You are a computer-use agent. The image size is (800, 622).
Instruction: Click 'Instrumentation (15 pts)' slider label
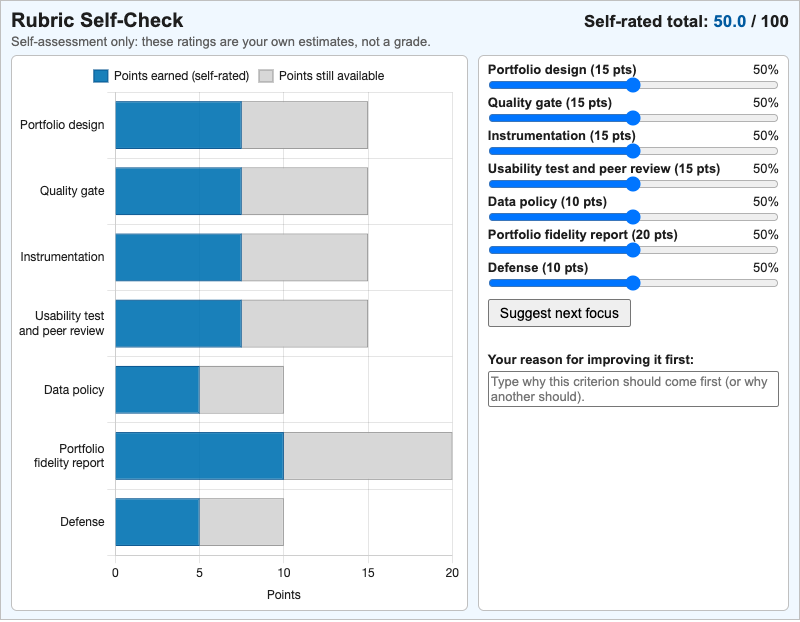point(561,136)
